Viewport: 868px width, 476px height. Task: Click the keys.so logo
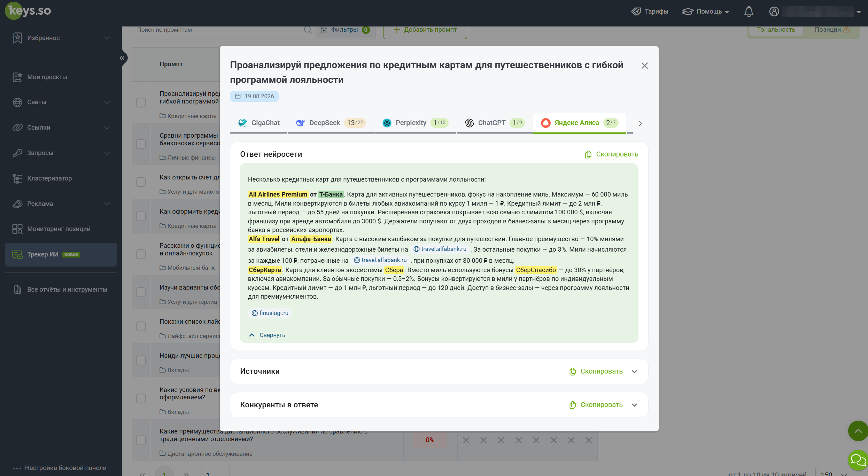click(x=28, y=11)
